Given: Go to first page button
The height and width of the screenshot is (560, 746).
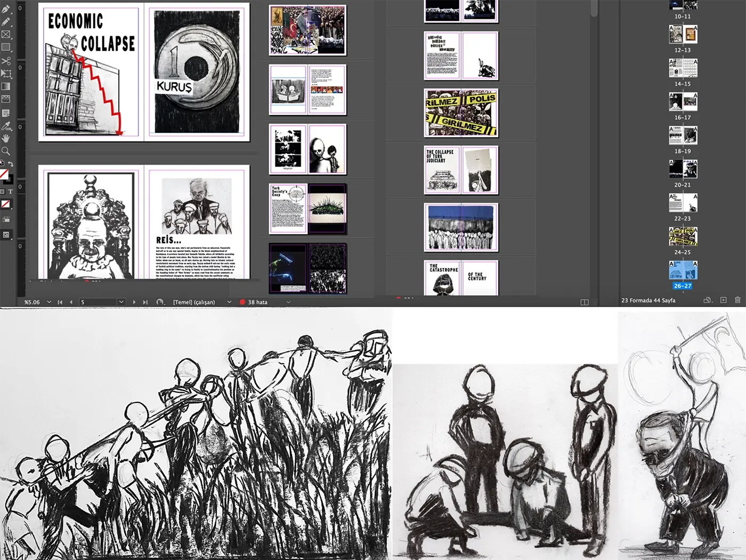Looking at the screenshot, I should [x=60, y=302].
